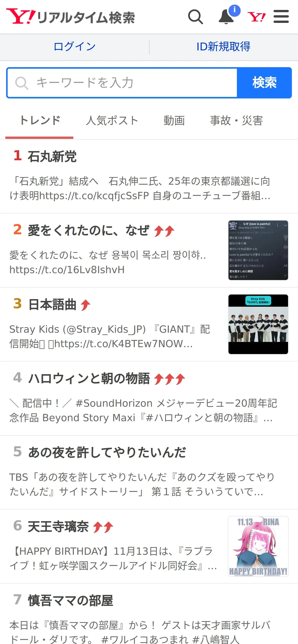This screenshot has width=298, height=644.
Task: Open the Stray Kids GIANT thumbnail
Action: pyautogui.click(x=258, y=324)
